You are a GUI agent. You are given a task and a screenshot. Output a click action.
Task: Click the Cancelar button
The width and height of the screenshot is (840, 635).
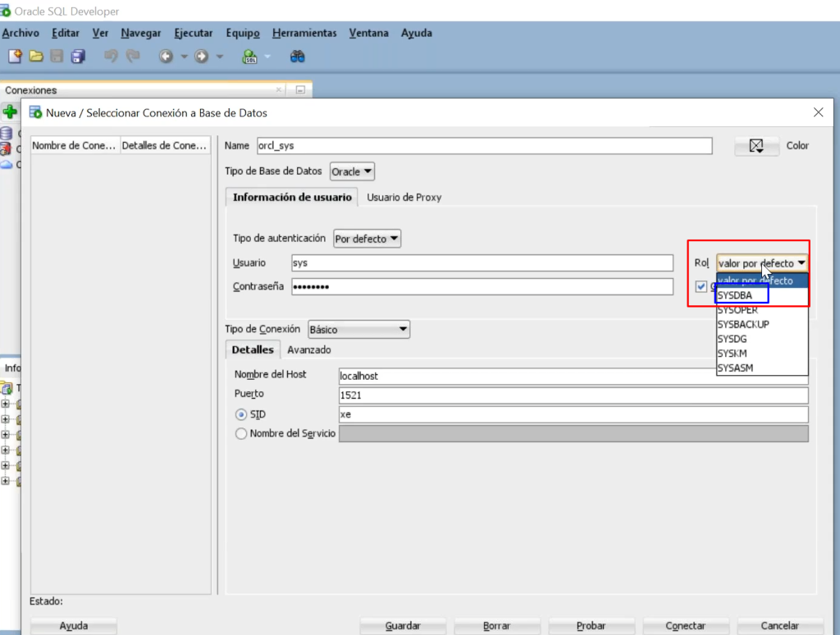click(779, 625)
